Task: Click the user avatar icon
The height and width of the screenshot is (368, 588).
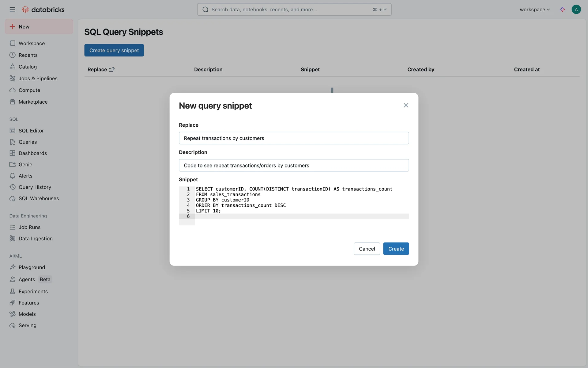Action: coord(576,10)
